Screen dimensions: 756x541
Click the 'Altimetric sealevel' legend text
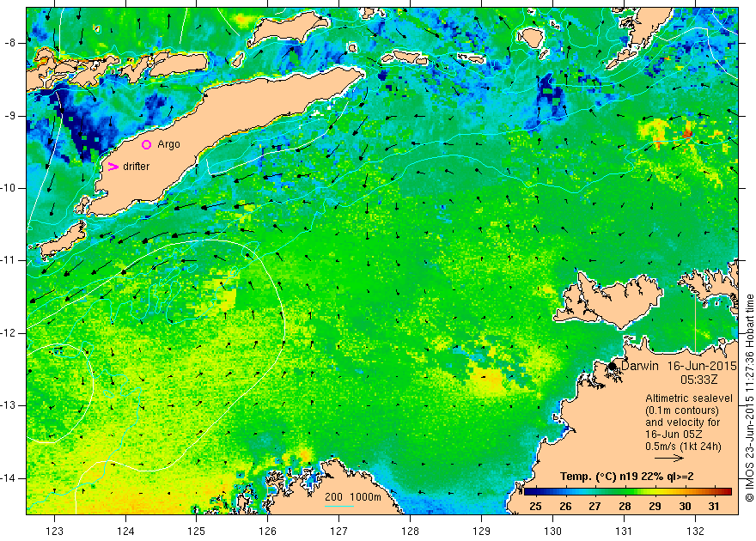689,398
